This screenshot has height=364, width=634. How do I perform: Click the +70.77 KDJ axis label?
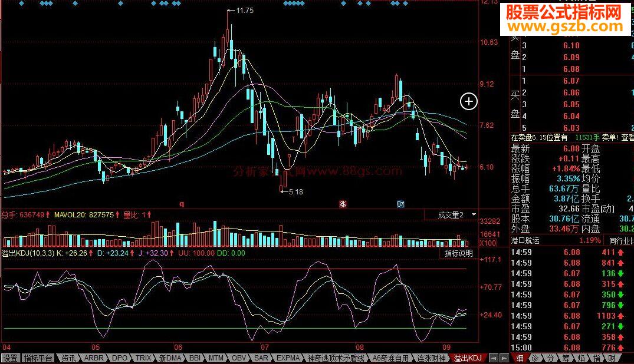pos(491,287)
